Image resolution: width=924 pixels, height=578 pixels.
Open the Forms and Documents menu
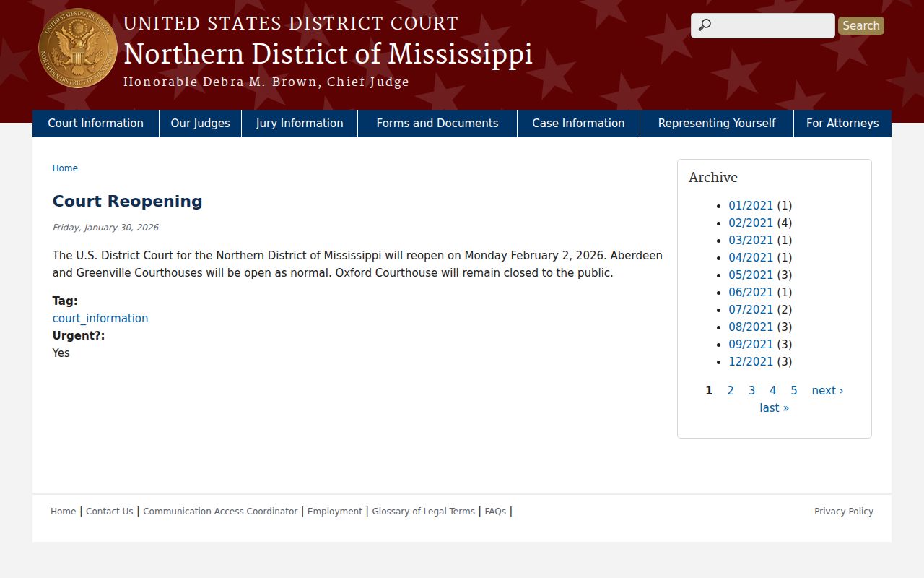[437, 124]
